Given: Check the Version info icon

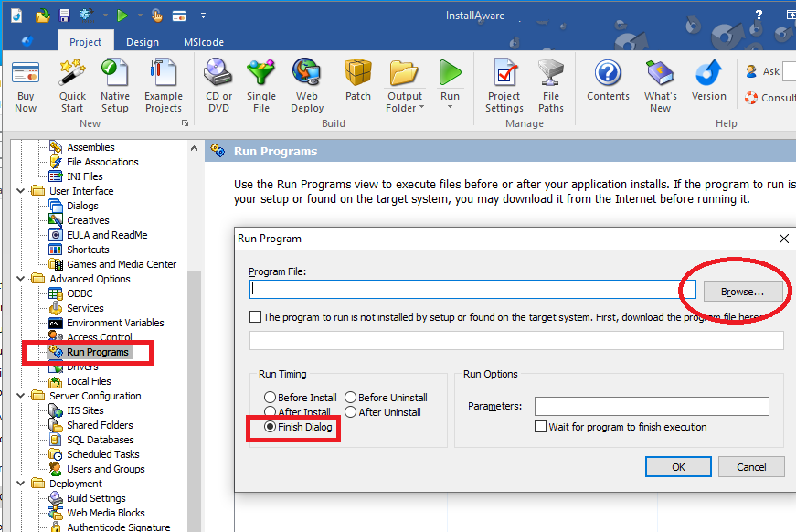Looking at the screenshot, I should click(x=708, y=80).
